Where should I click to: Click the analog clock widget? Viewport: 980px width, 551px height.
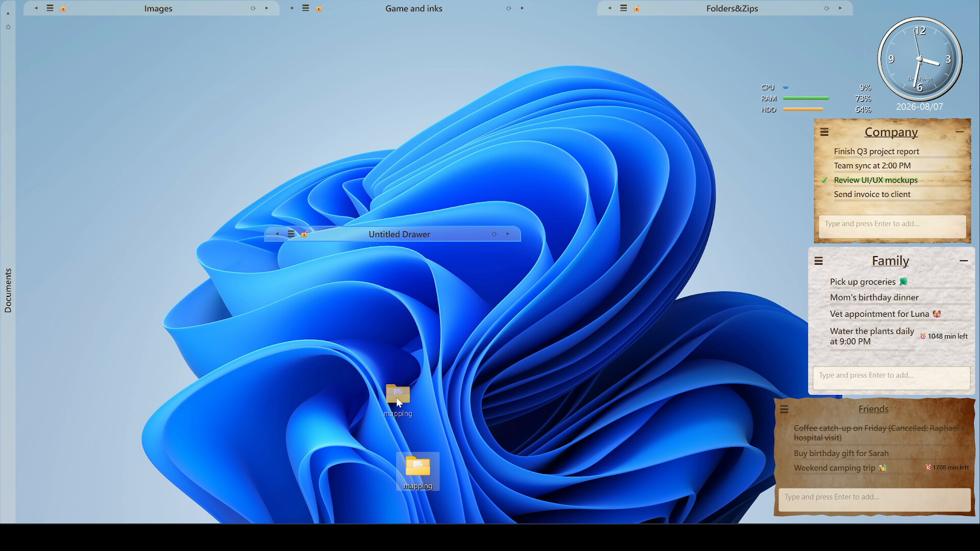[x=920, y=59]
